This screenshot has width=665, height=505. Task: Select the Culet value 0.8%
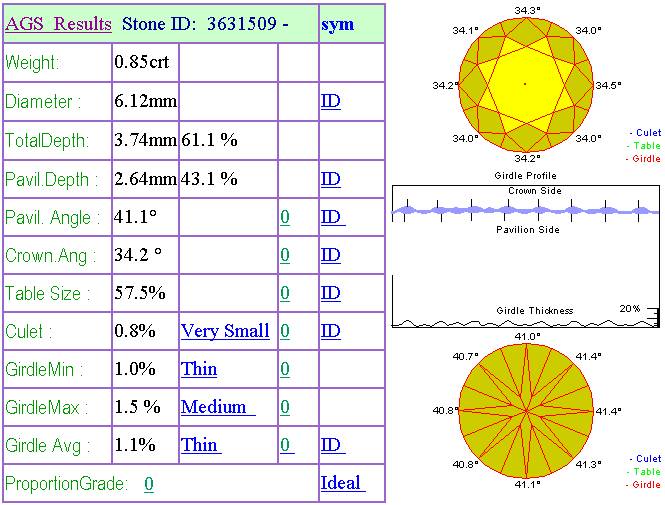(135, 331)
